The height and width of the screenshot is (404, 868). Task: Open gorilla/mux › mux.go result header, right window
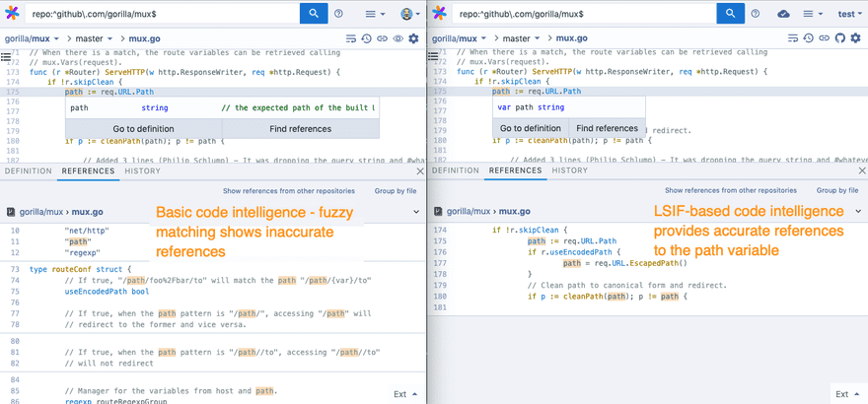coord(488,211)
